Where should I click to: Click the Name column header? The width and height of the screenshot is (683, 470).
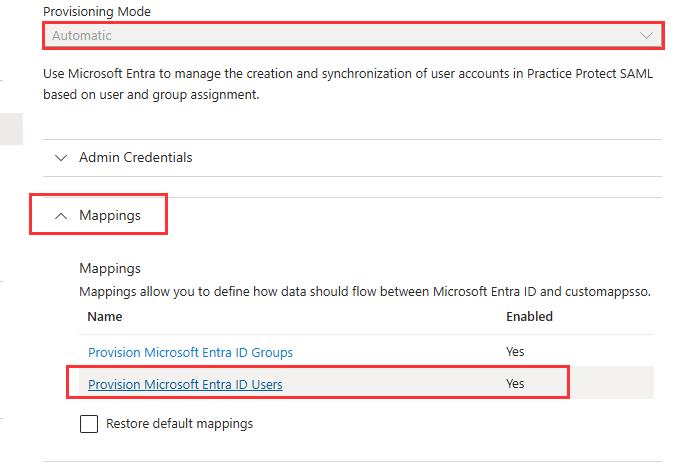pos(105,317)
